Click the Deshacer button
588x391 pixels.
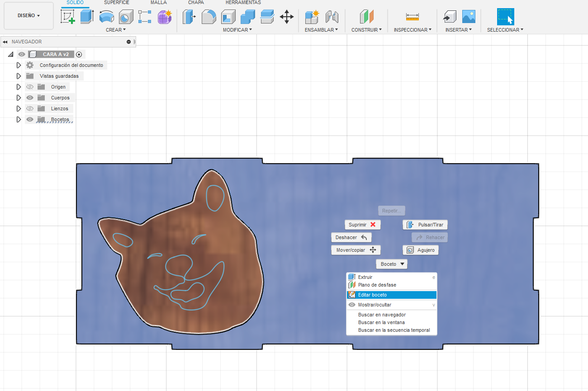(351, 237)
